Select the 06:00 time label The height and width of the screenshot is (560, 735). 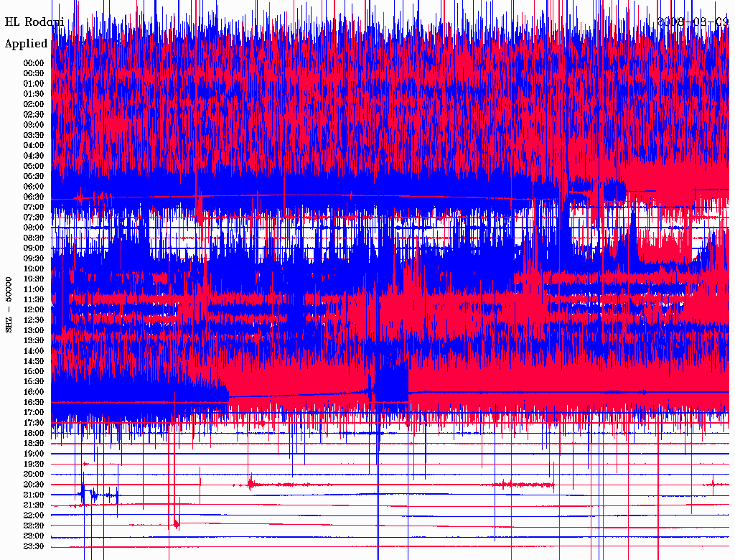pyautogui.click(x=34, y=186)
